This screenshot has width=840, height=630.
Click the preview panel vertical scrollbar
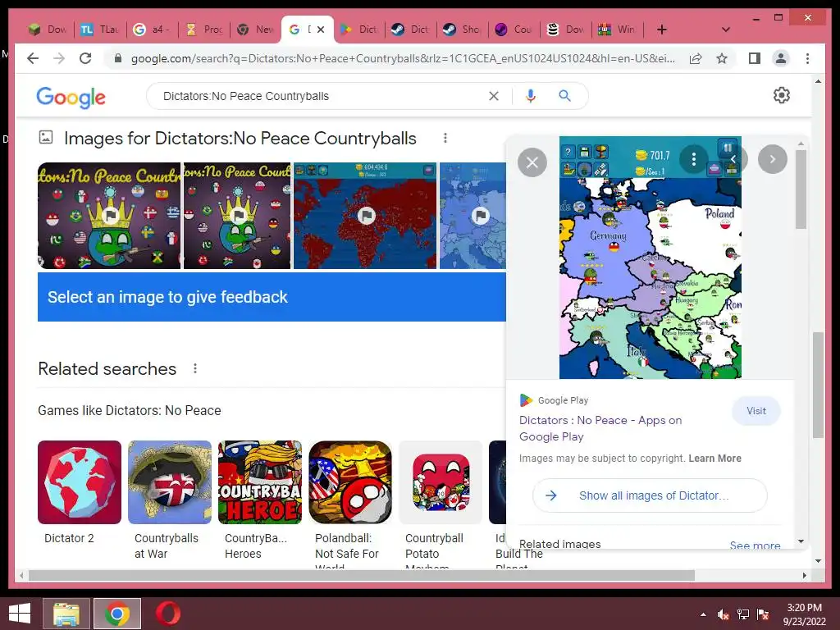tap(801, 189)
